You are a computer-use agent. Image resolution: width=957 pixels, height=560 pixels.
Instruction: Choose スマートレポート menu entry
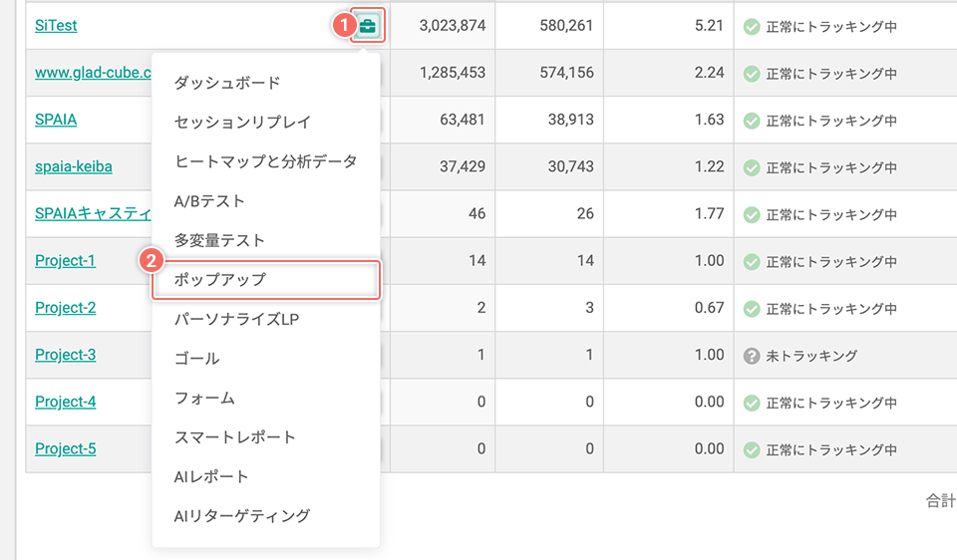click(x=266, y=437)
